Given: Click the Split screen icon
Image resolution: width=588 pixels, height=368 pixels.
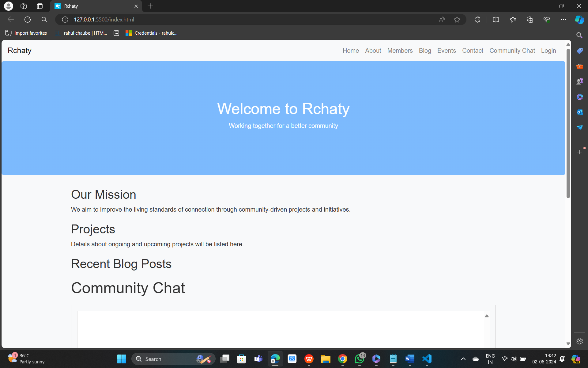Looking at the screenshot, I should click(x=496, y=20).
